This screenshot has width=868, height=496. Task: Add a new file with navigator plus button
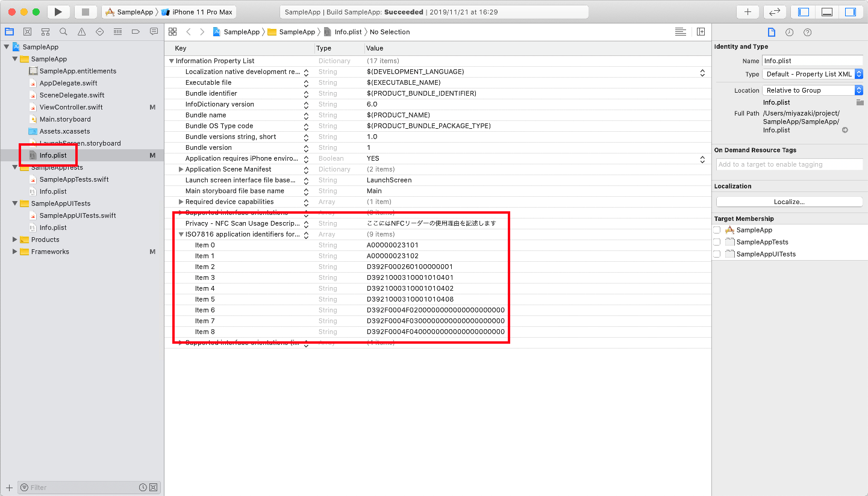(x=9, y=488)
